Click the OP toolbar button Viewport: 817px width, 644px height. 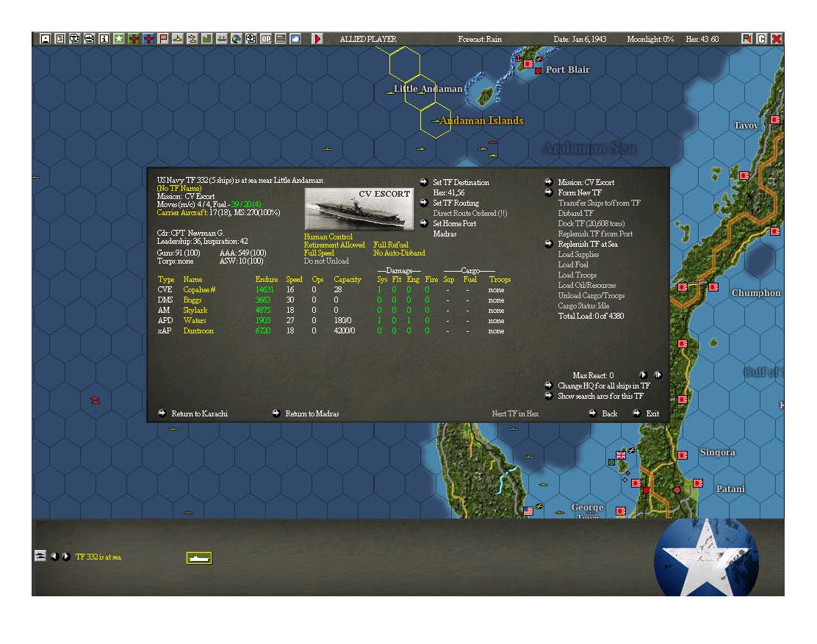266,39
